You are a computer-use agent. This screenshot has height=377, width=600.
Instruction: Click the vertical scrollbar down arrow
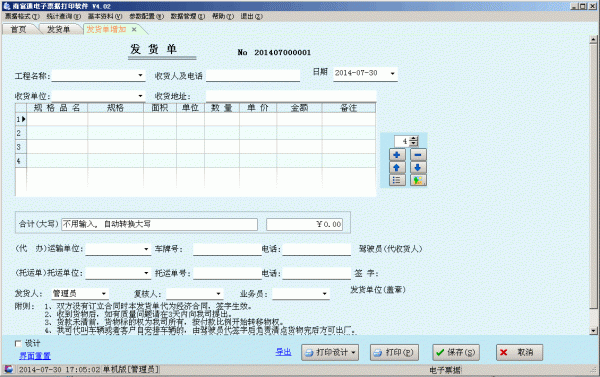[x=593, y=331]
